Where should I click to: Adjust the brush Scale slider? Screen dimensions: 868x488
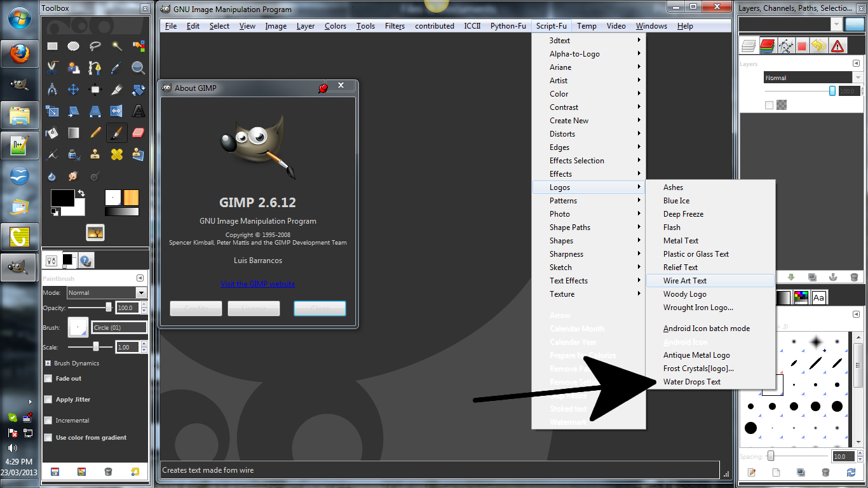91,347
